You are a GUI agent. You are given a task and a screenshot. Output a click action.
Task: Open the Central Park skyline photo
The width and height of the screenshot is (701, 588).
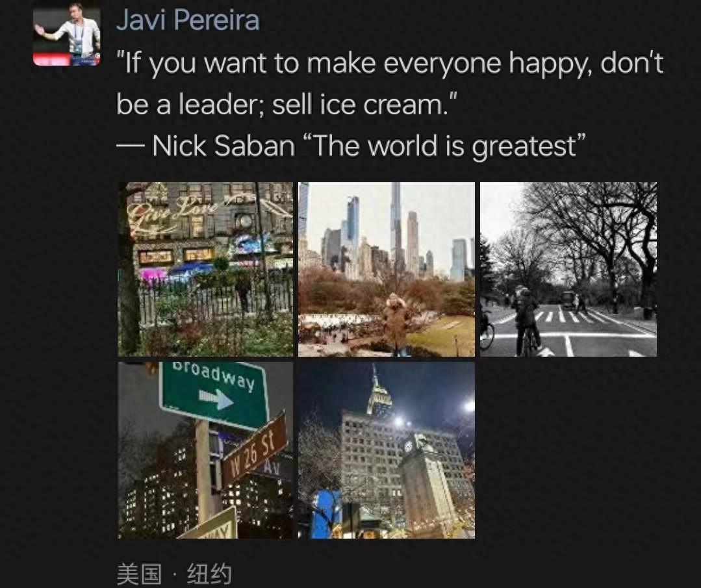click(x=387, y=269)
